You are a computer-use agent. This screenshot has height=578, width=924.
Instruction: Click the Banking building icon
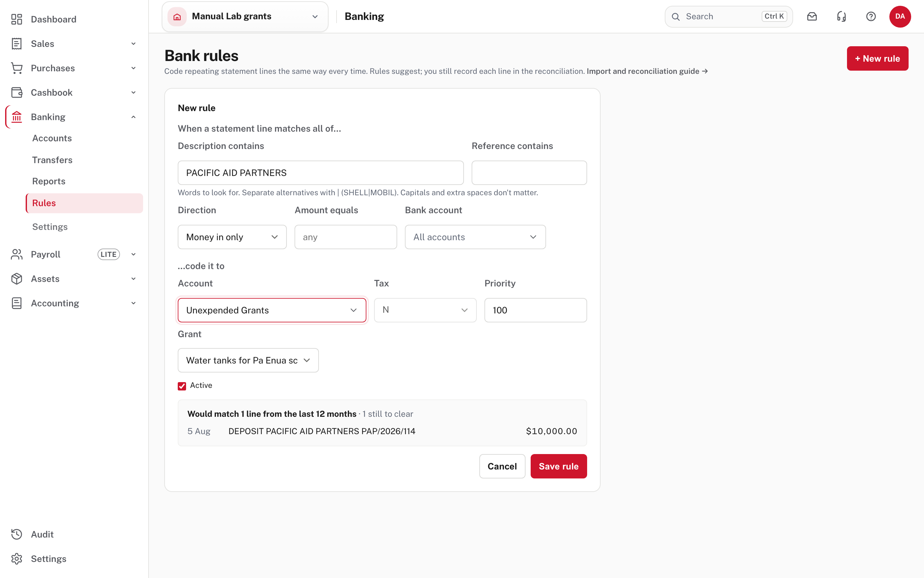tap(16, 117)
